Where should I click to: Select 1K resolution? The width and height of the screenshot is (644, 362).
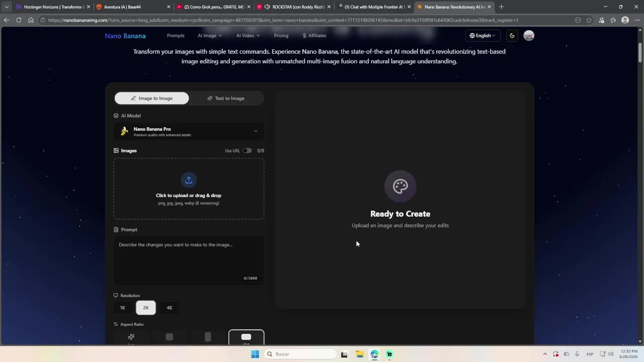point(123,308)
